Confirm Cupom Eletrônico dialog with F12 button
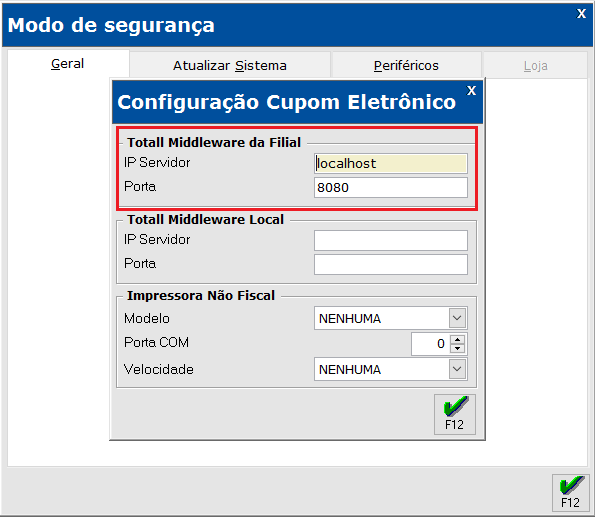The width and height of the screenshot is (595, 518). pos(455,414)
